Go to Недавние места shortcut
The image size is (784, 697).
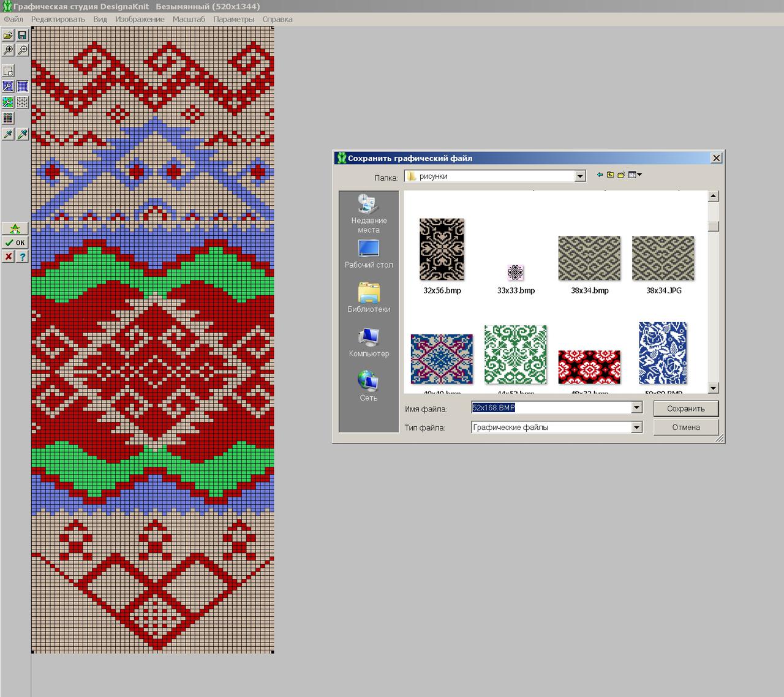pos(369,213)
